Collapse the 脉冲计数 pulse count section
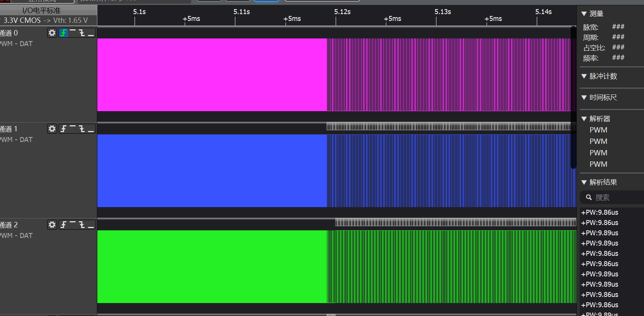Image resolution: width=644 pixels, height=316 pixels. click(584, 76)
